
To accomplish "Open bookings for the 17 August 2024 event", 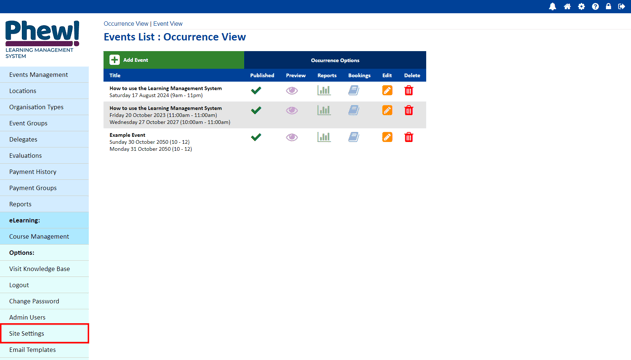I will [x=354, y=91].
